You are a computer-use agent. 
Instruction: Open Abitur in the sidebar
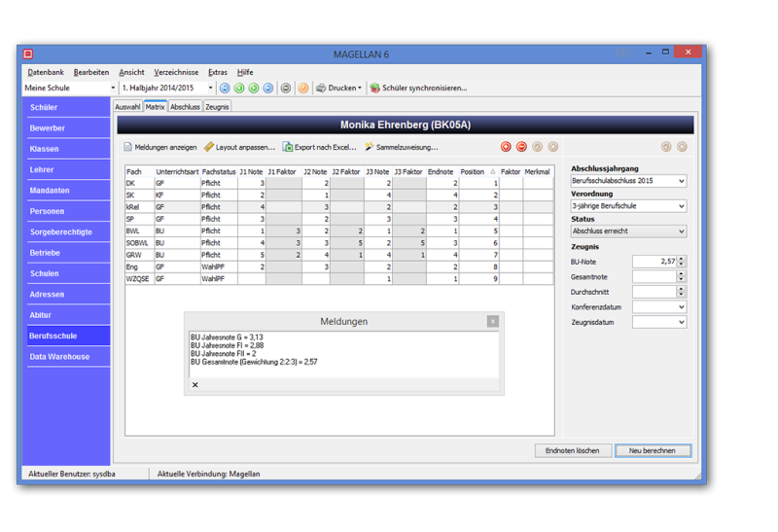coord(68,315)
